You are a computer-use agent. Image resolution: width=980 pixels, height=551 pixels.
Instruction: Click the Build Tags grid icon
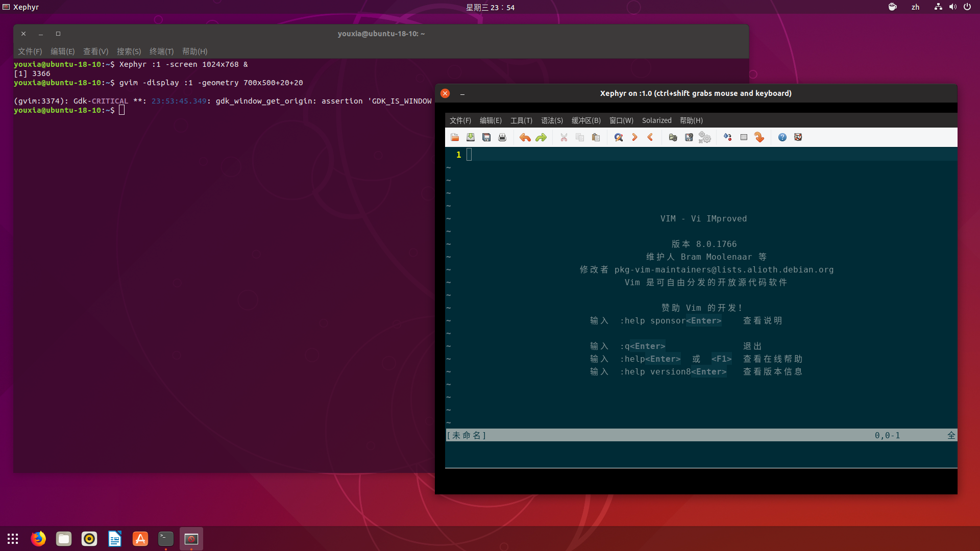coord(744,137)
